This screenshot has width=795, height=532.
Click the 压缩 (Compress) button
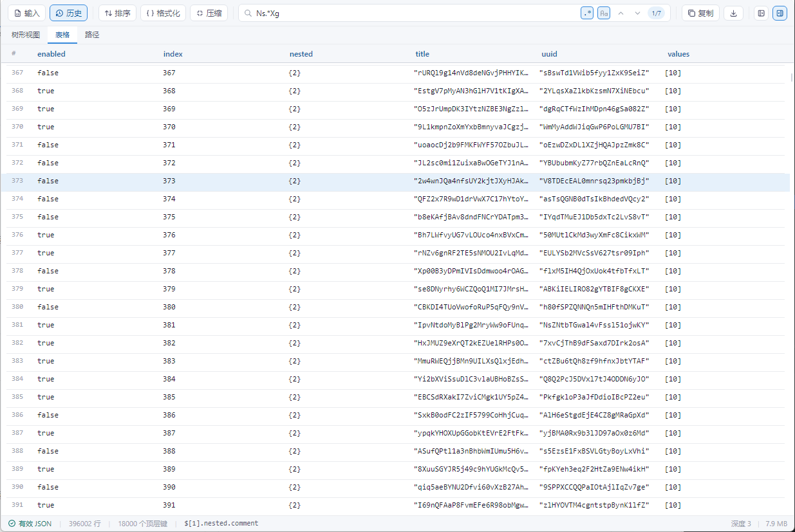[209, 13]
